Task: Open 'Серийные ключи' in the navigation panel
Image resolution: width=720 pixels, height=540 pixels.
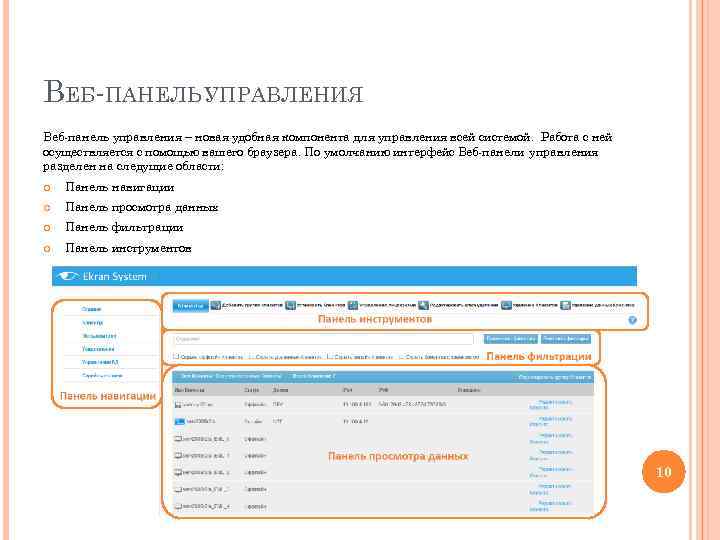Action: (102, 376)
